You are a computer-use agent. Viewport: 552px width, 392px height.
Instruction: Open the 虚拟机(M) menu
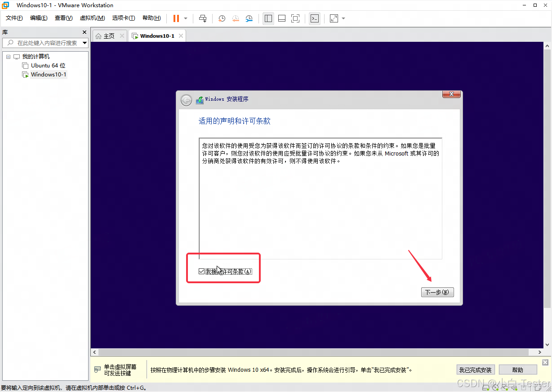click(x=92, y=18)
